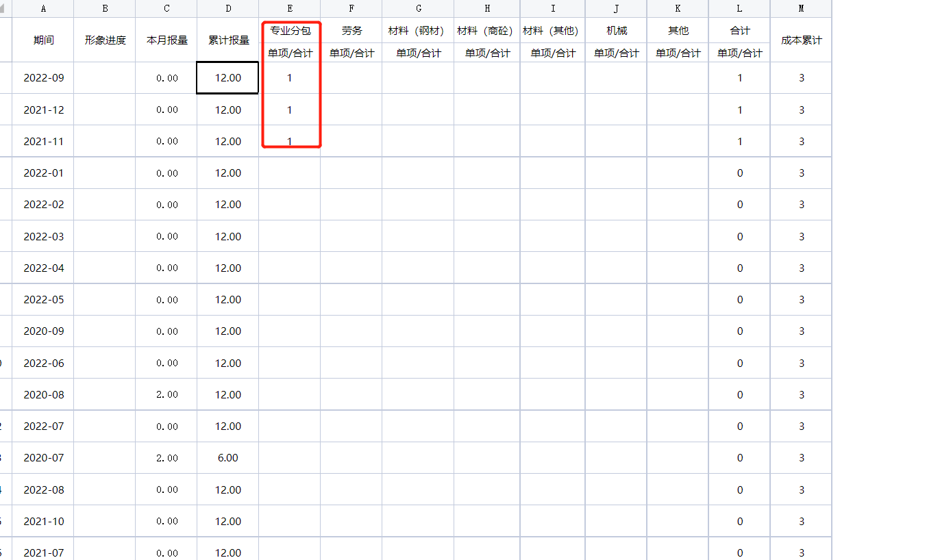Select the 成本累计 value for 2022-05 row

coord(801,300)
